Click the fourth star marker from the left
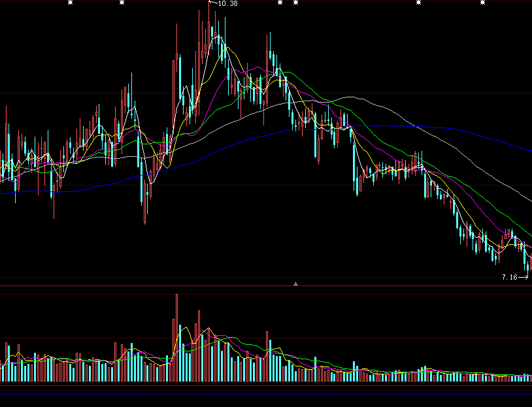Screen dimensions: 532x407 pyautogui.click(x=295, y=3)
